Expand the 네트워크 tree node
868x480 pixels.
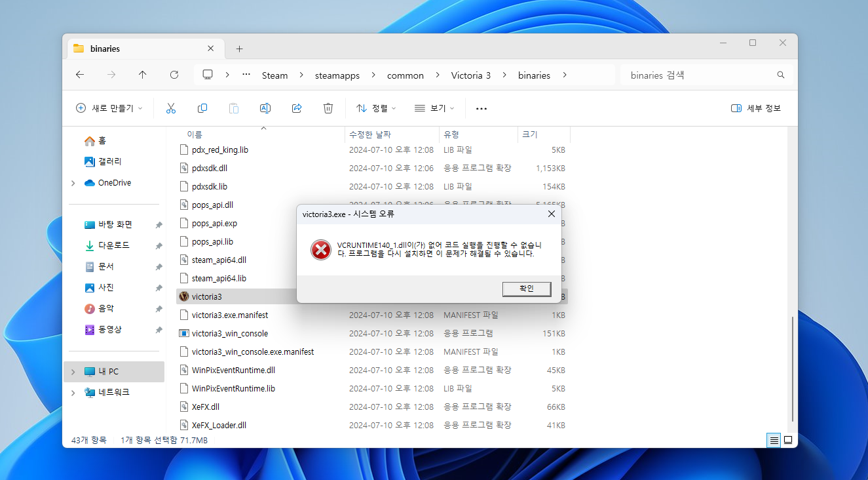point(73,393)
